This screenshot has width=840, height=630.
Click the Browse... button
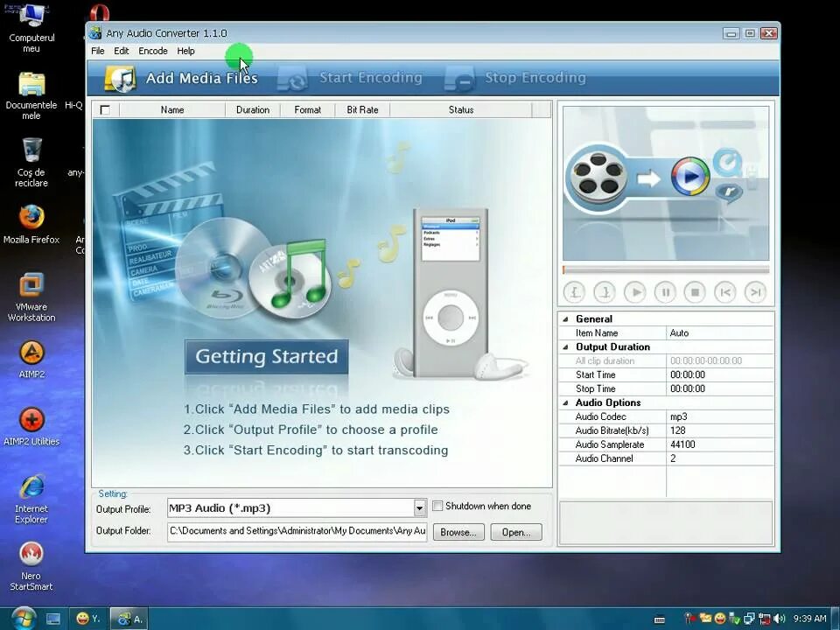458,532
